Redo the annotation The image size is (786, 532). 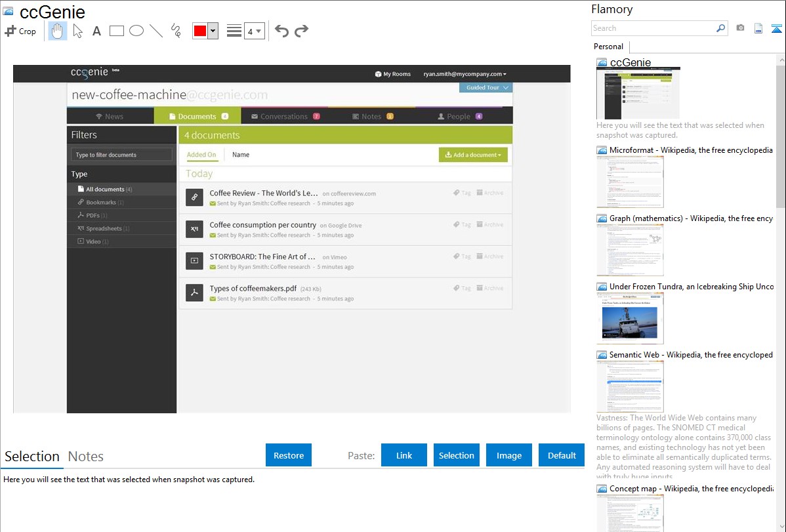tap(301, 31)
